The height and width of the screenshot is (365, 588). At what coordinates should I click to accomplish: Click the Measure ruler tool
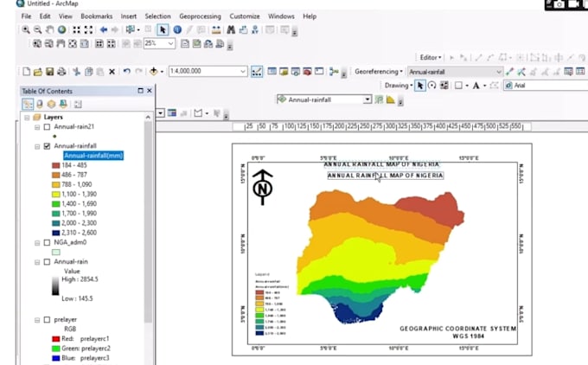[216, 29]
